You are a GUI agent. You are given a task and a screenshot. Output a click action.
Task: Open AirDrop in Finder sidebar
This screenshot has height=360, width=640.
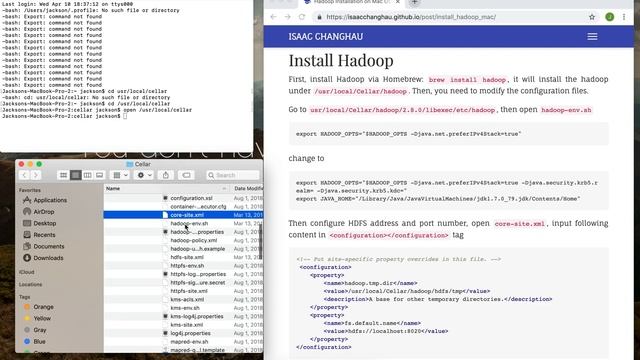39,211
